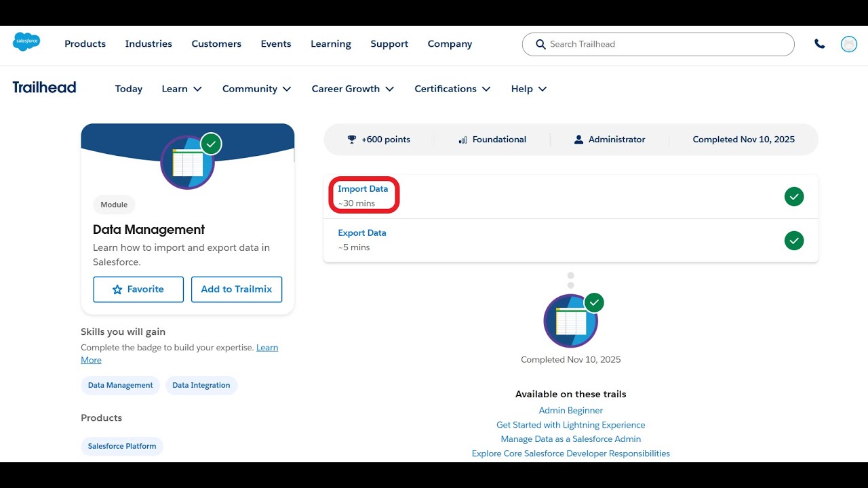Viewport: 868px width, 488px height.
Task: Click the +600 points text
Action: tap(386, 140)
